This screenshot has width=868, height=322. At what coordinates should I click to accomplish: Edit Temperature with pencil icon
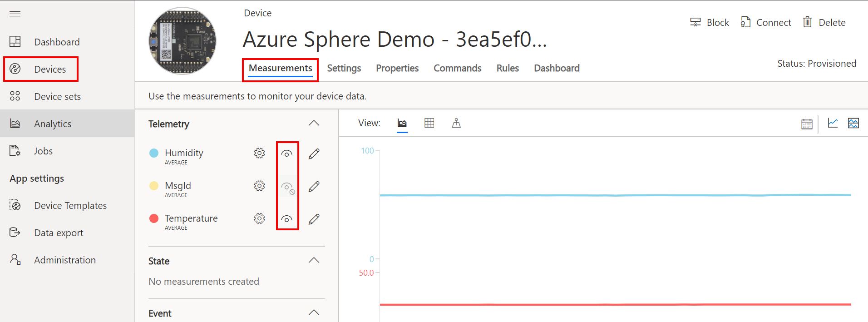coord(314,219)
